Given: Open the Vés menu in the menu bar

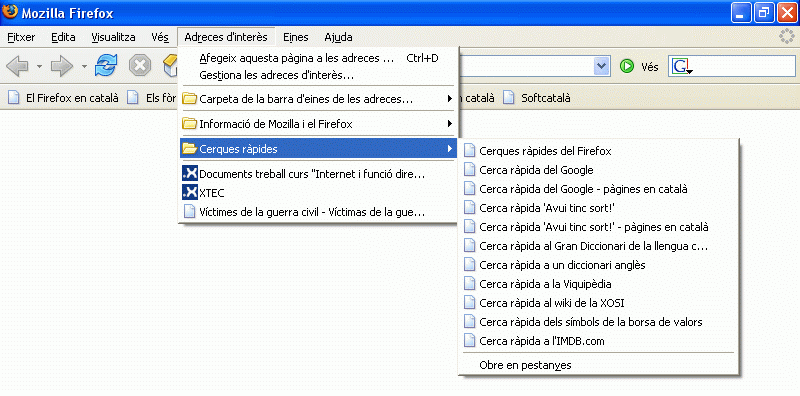Looking at the screenshot, I should (160, 37).
